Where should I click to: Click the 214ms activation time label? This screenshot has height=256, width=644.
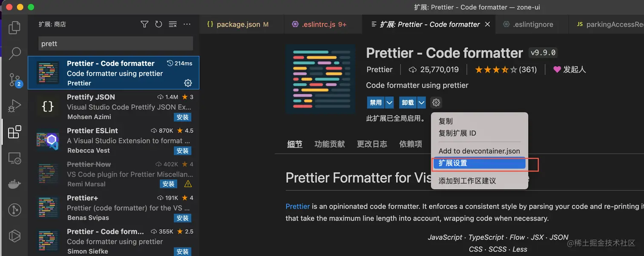coord(179,63)
